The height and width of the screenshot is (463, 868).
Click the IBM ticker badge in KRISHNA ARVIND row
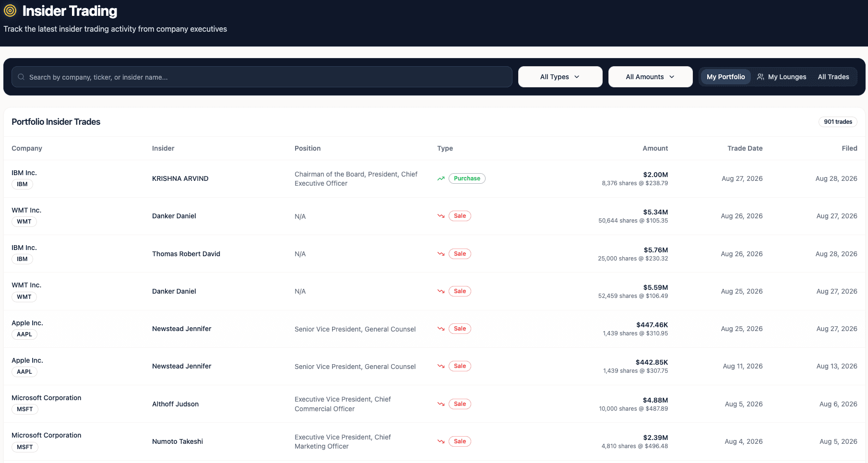pos(22,184)
